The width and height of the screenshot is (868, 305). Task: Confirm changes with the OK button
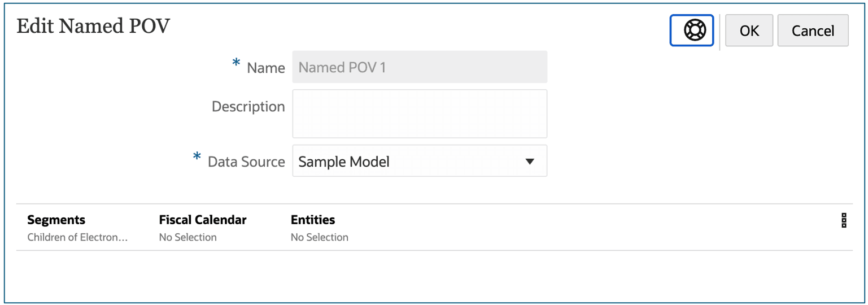click(749, 30)
